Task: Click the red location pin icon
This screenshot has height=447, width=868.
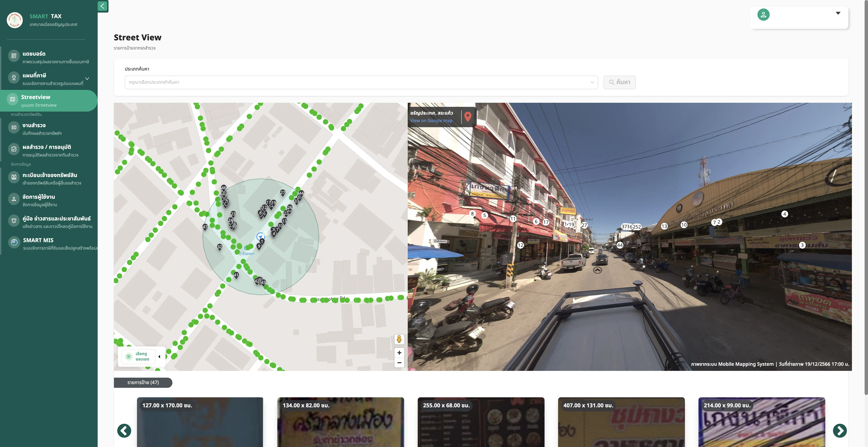Action: pos(468,116)
